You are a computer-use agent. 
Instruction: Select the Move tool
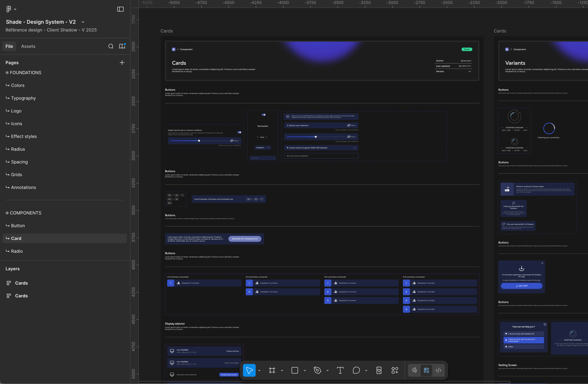pos(249,370)
